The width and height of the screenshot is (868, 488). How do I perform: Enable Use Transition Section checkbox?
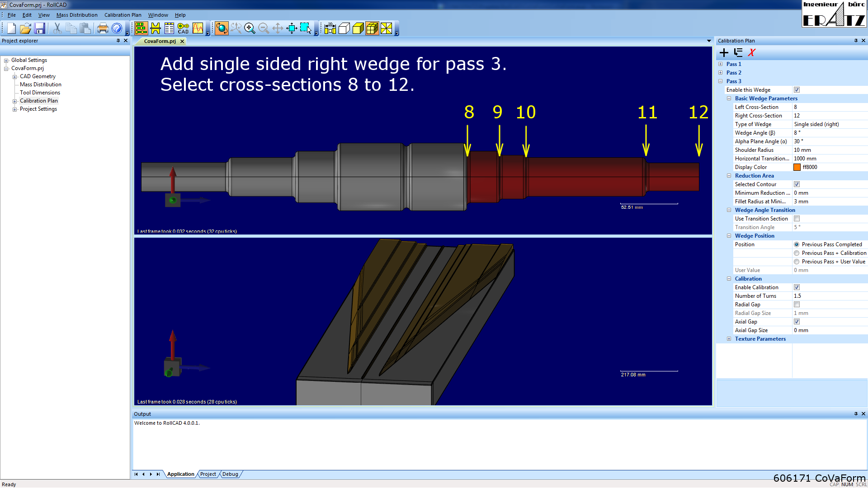pyautogui.click(x=797, y=219)
